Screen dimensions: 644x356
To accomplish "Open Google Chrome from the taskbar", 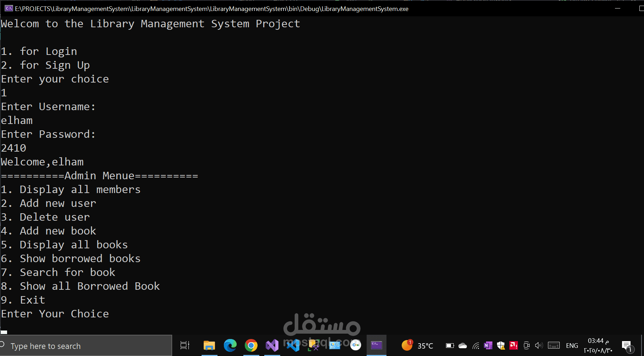I will point(251,345).
